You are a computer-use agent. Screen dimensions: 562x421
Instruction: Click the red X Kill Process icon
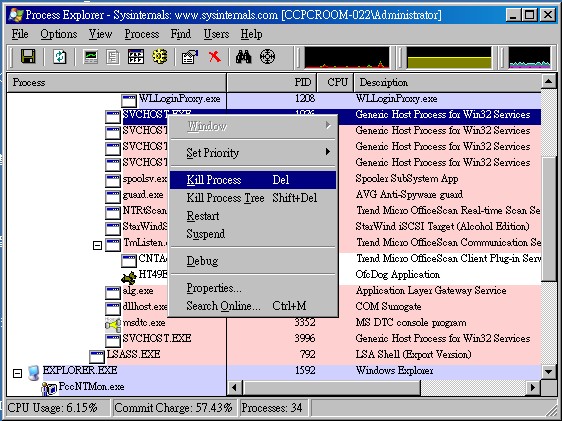coord(215,56)
